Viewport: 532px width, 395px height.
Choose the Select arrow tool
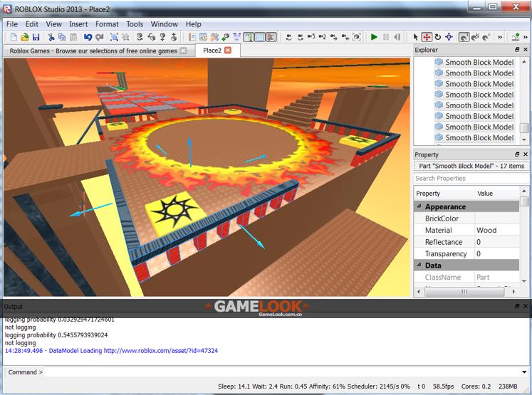pyautogui.click(x=415, y=37)
